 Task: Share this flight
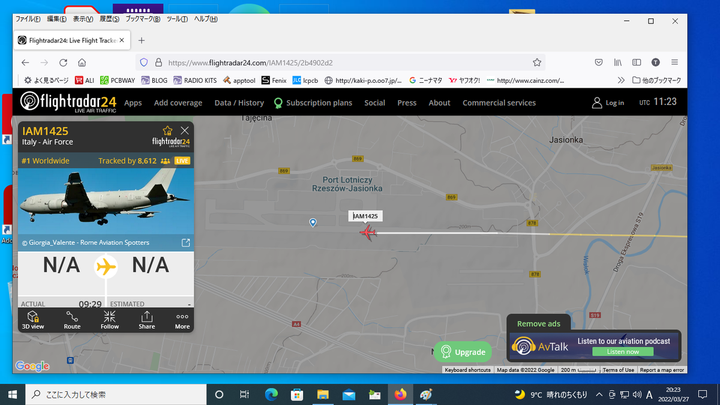pos(146,320)
